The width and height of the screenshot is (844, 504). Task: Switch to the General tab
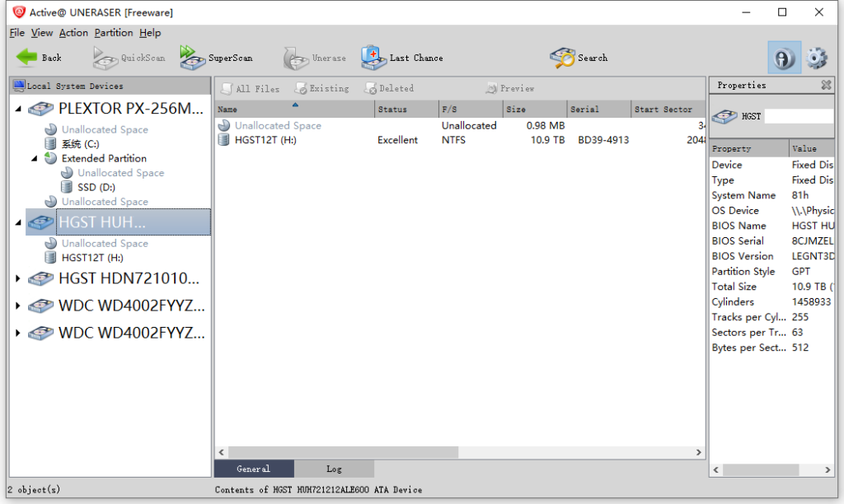coord(254,469)
